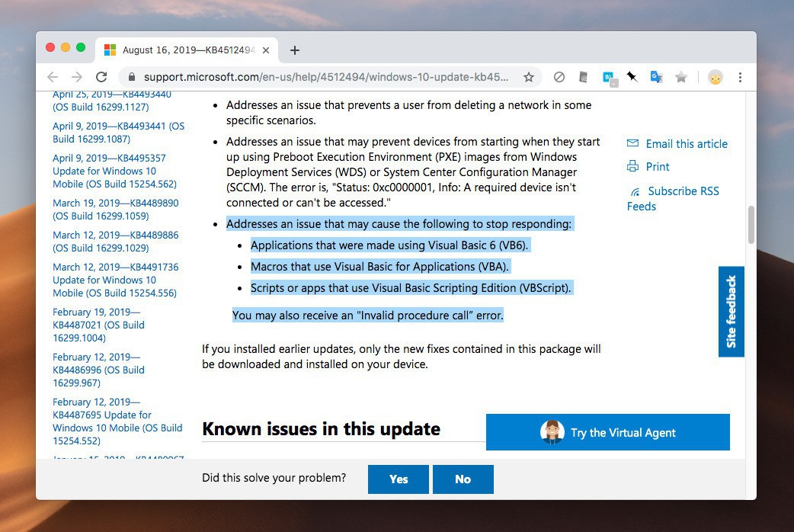Click the highlighted VBScript bullet text

(x=411, y=288)
